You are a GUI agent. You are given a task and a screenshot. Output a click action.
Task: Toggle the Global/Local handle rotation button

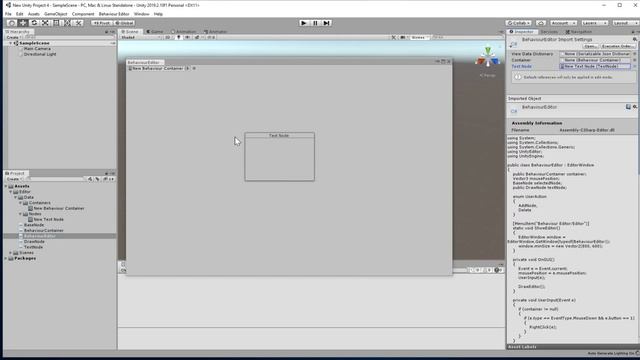point(124,23)
